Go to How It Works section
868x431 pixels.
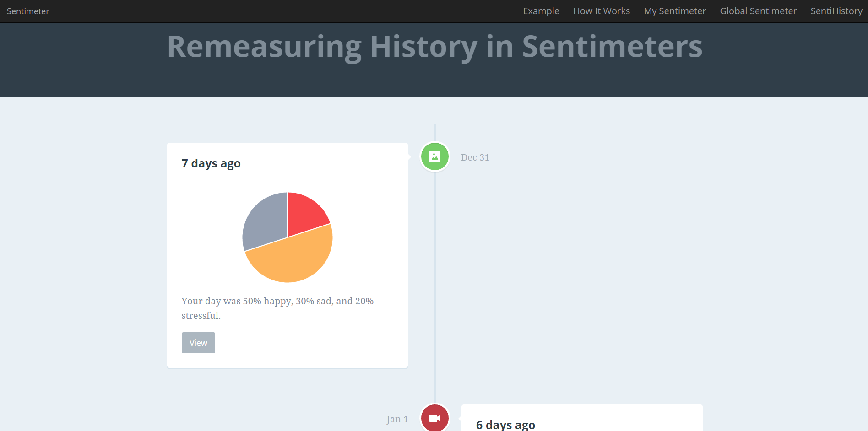[602, 11]
